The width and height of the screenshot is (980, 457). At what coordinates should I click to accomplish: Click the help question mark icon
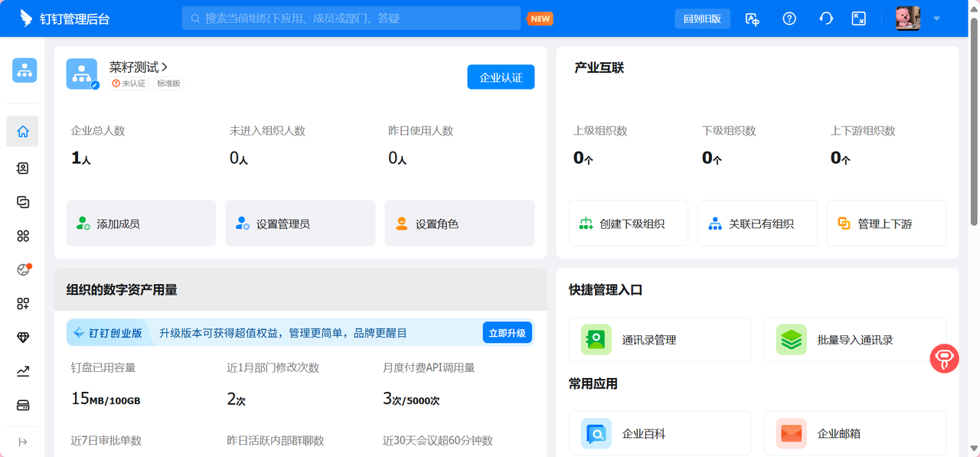point(789,18)
